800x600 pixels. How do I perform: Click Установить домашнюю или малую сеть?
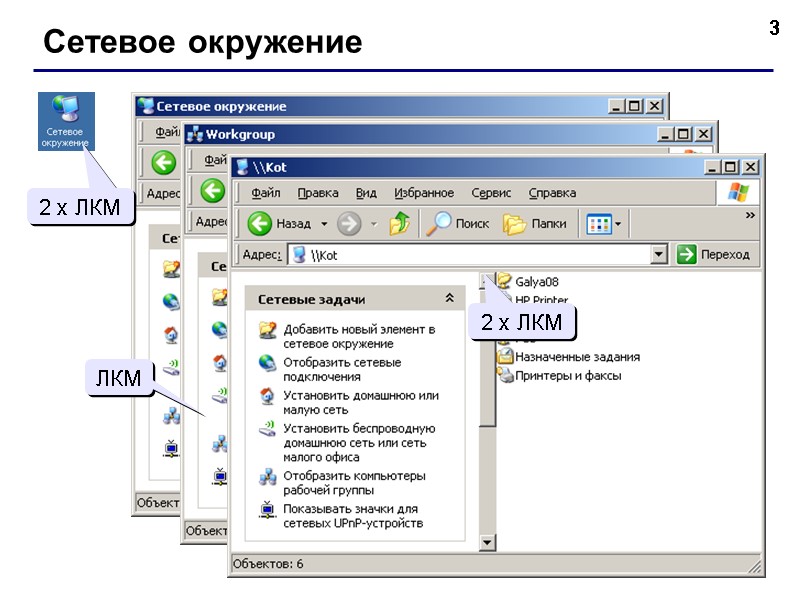click(x=361, y=403)
